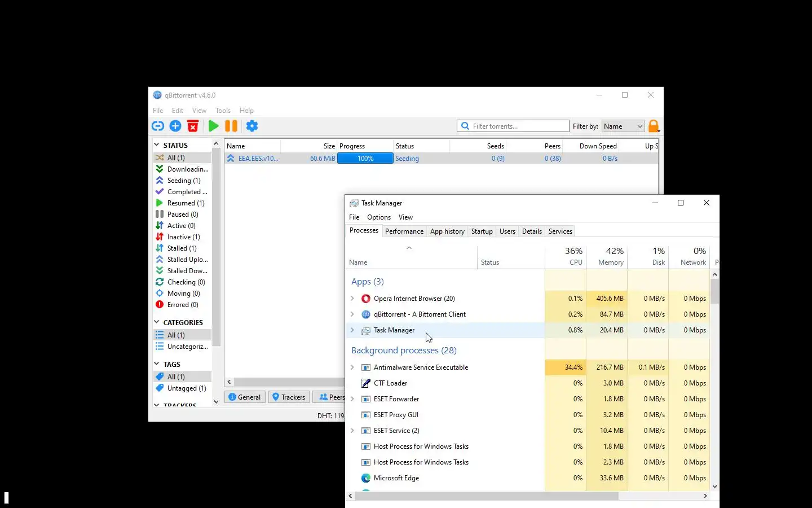The height and width of the screenshot is (508, 812).
Task: Select the Downloading status filter
Action: [183, 169]
